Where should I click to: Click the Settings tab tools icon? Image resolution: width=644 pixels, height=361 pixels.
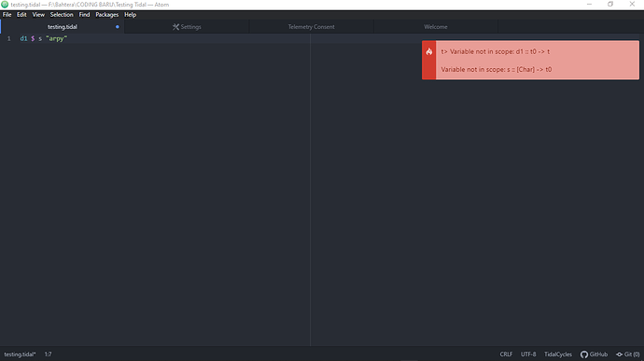pos(175,27)
